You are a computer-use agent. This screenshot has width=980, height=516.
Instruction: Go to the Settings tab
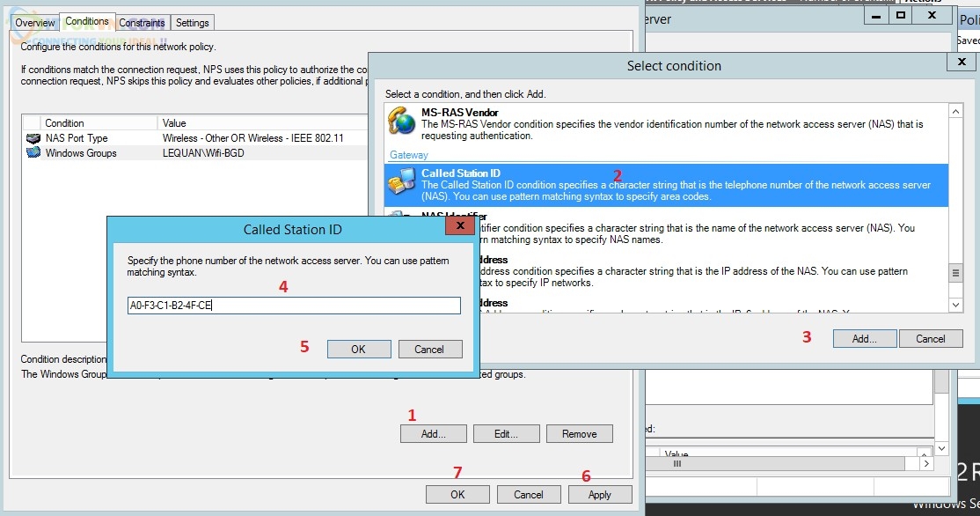192,23
